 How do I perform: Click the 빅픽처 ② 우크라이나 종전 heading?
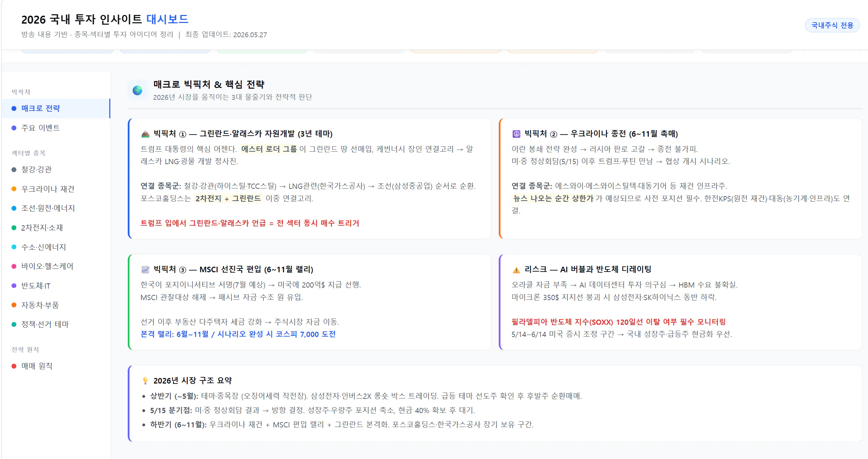tap(601, 134)
